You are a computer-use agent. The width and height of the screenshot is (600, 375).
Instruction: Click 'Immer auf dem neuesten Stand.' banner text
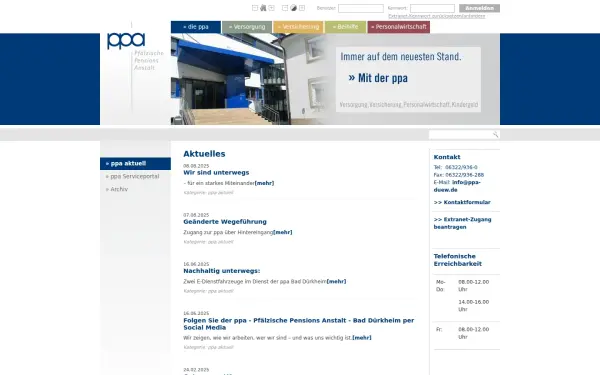(401, 57)
